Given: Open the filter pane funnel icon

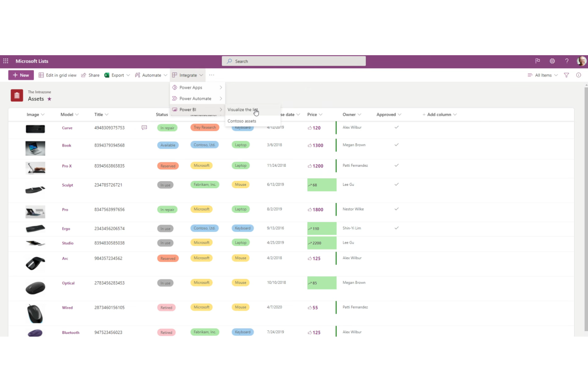Looking at the screenshot, I should point(567,75).
